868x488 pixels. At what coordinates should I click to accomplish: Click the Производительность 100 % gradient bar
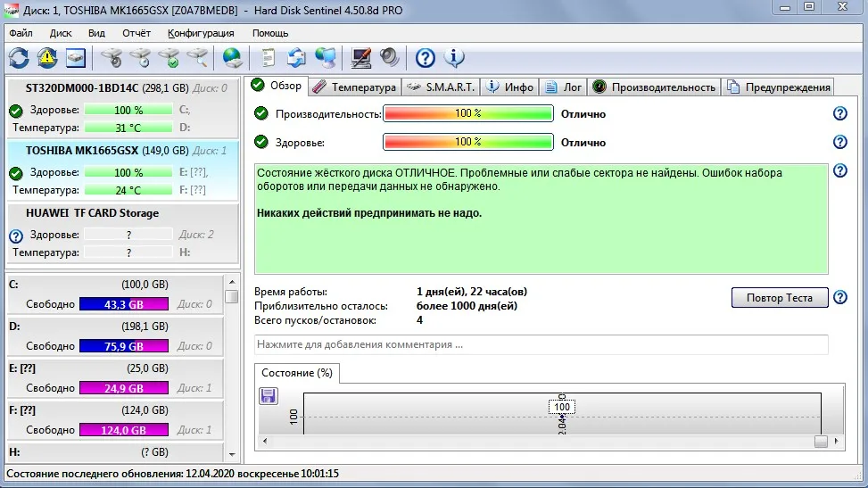coord(468,113)
